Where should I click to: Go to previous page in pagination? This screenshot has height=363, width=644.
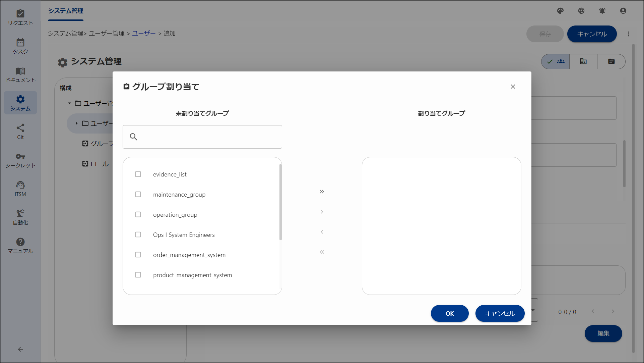(x=593, y=312)
